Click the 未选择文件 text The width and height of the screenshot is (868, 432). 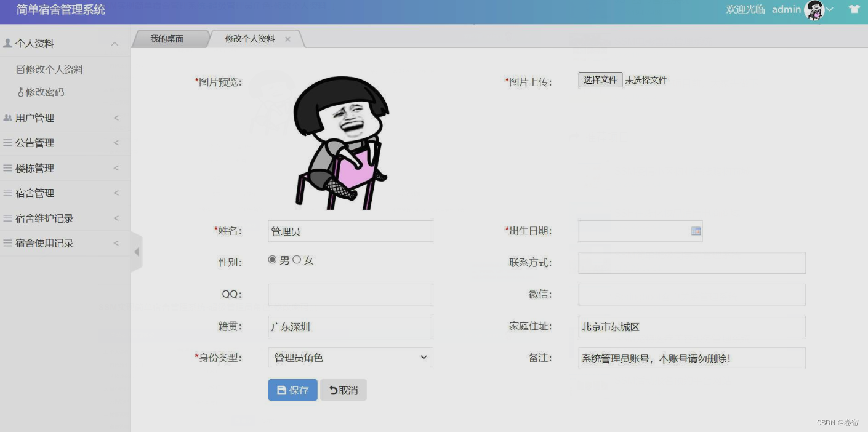646,80
